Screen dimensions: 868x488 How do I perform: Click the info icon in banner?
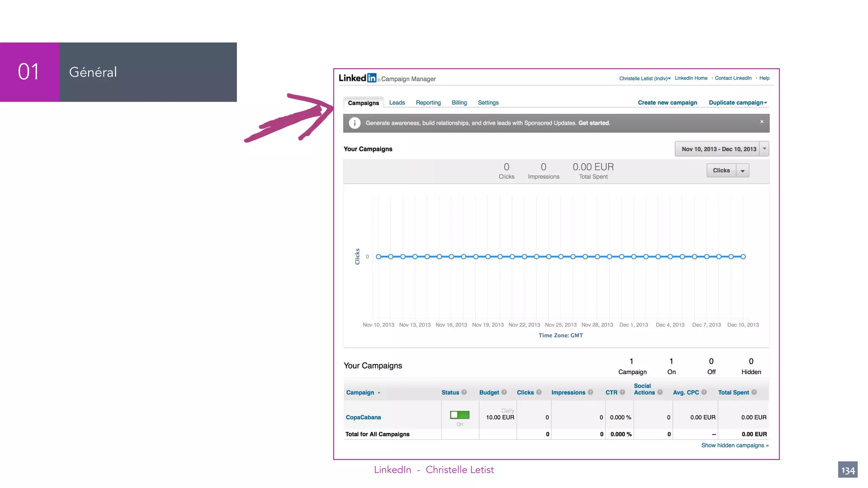point(354,123)
